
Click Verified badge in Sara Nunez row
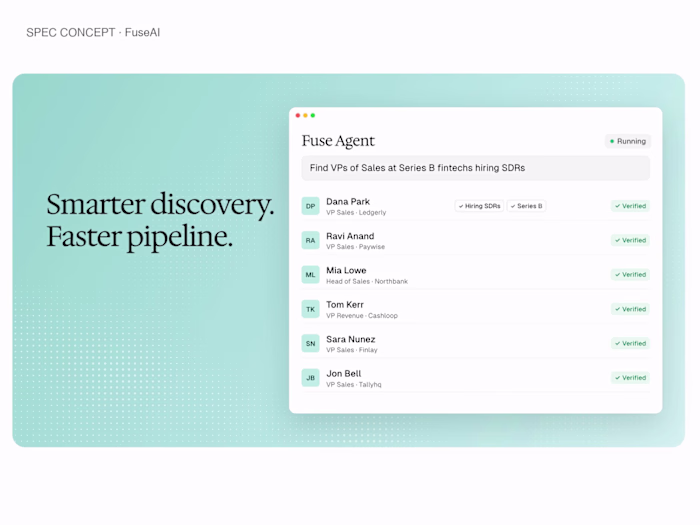coord(630,343)
